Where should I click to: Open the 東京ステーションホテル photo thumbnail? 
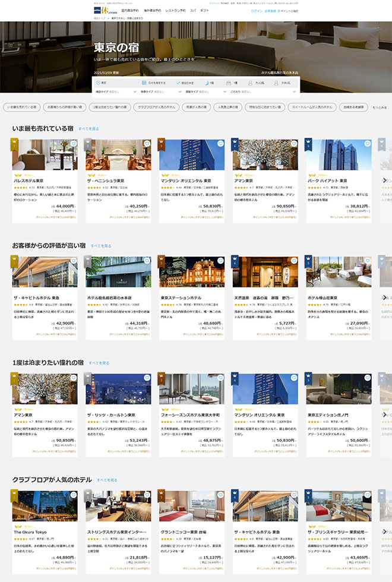click(192, 272)
